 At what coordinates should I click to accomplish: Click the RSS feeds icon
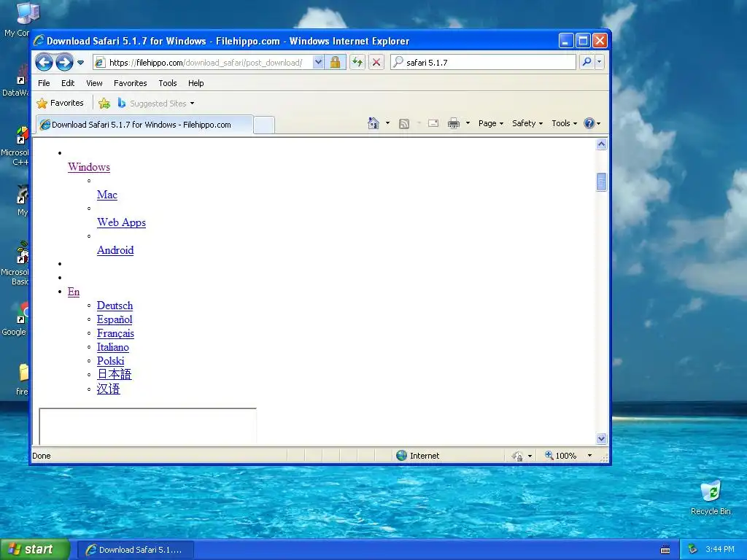pos(404,124)
